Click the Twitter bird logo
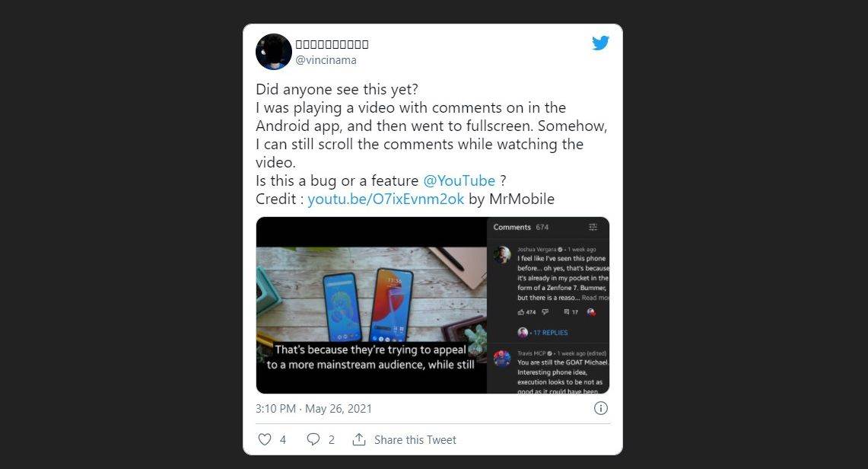 pyautogui.click(x=600, y=43)
